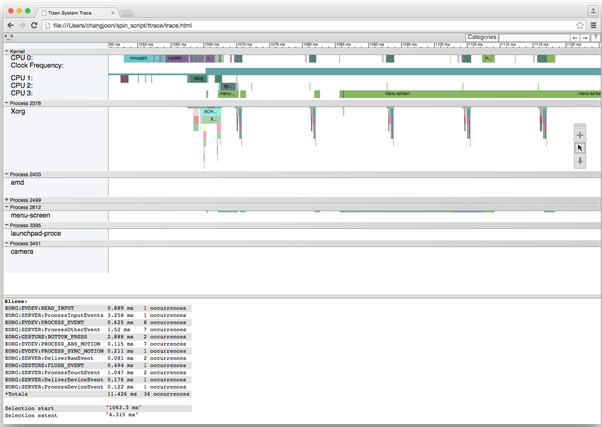Reload the trace page
This screenshot has height=427, width=602.
pyautogui.click(x=35, y=25)
